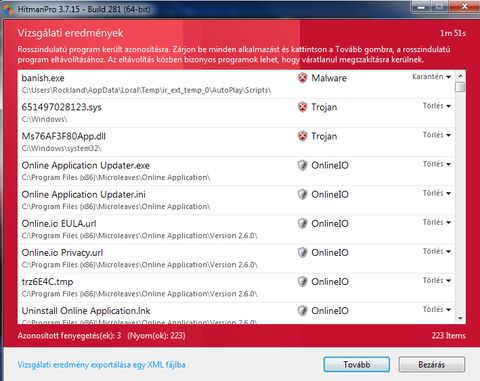This screenshot has height=381, width=480.
Task: Click the grey shield icon for trz6E4C.tmp
Action: [x=302, y=281]
